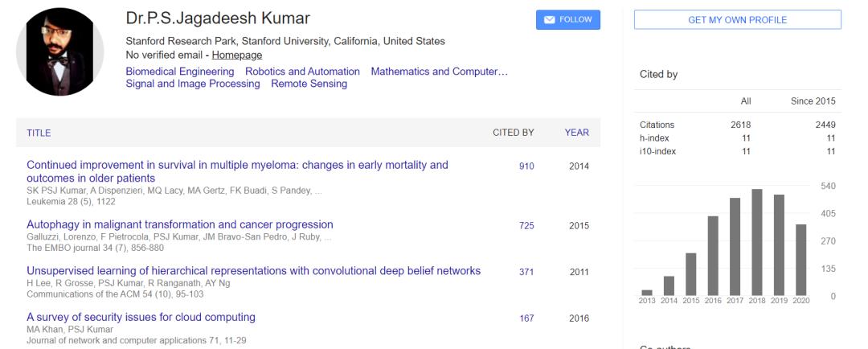Click the 371 citation count
The image size is (868, 349).
coord(526,272)
